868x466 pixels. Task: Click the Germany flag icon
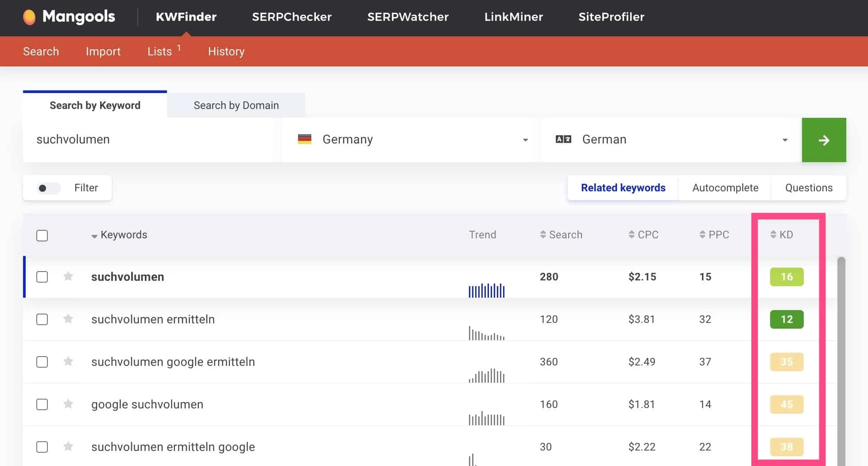click(x=305, y=139)
